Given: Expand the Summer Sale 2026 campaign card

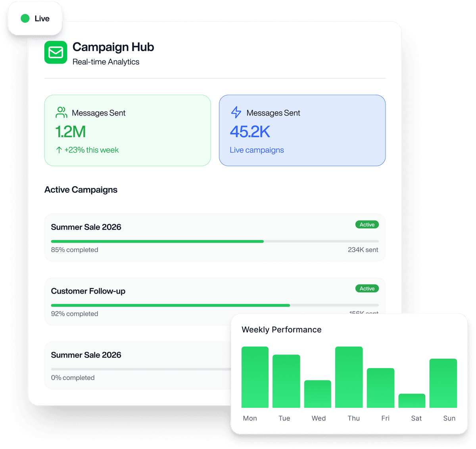Looking at the screenshot, I should click(x=215, y=238).
